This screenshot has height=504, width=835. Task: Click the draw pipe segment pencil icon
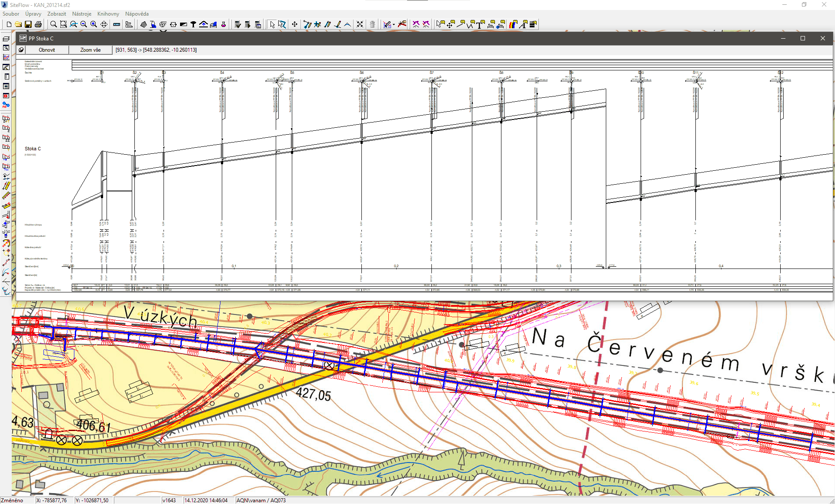307,24
